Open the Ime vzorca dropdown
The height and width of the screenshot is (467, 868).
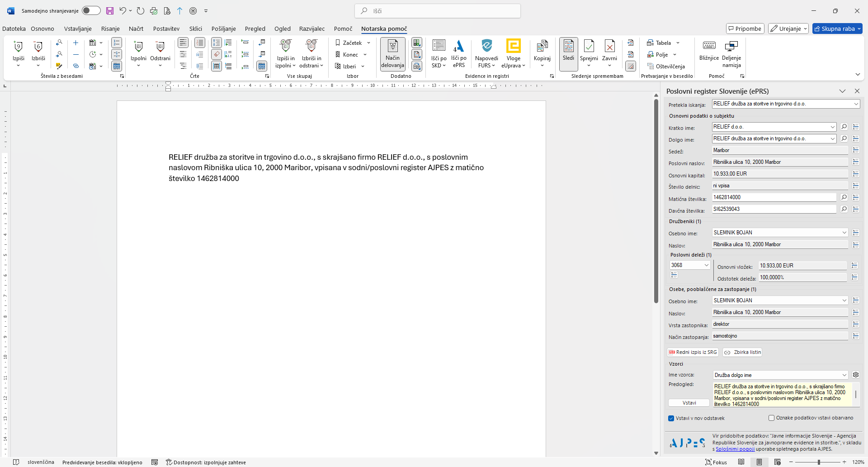click(x=844, y=375)
